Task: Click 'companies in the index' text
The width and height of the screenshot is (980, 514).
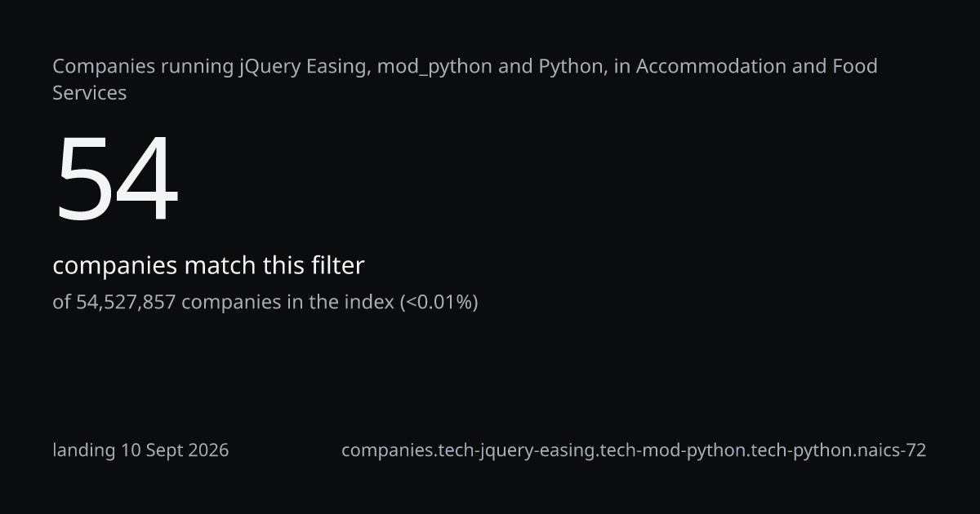Action: click(x=287, y=302)
